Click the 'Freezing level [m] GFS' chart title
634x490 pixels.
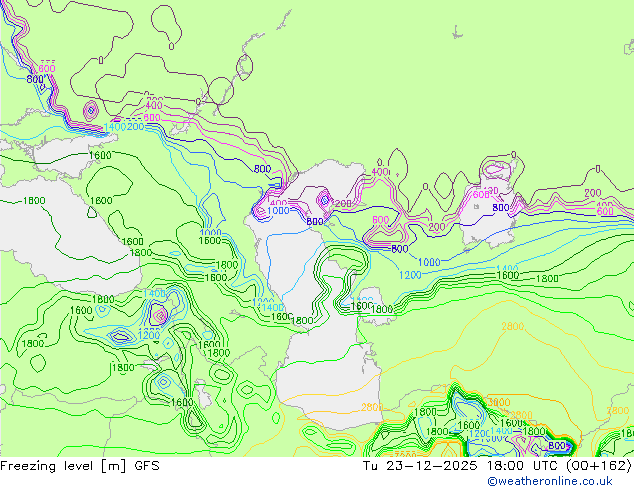(x=80, y=466)
